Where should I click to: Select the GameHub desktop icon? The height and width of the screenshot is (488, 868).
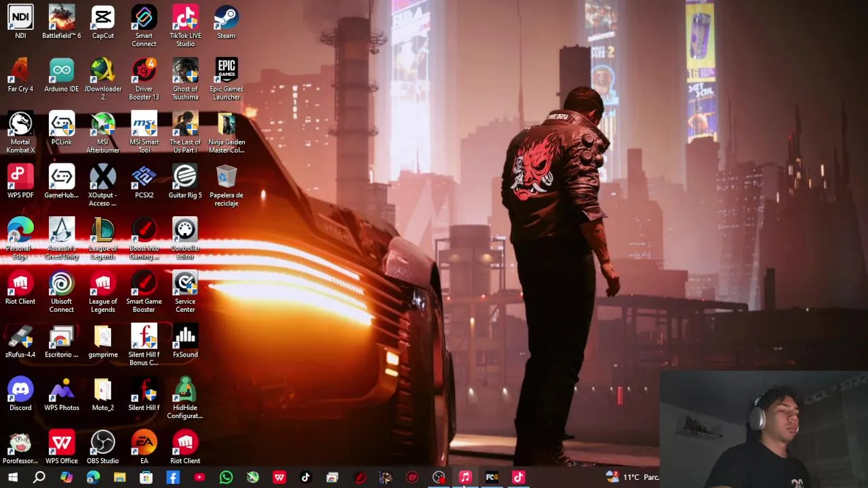tap(62, 182)
